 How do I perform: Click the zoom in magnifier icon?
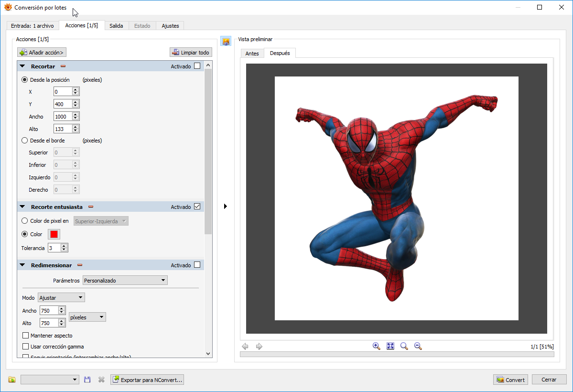tap(376, 346)
